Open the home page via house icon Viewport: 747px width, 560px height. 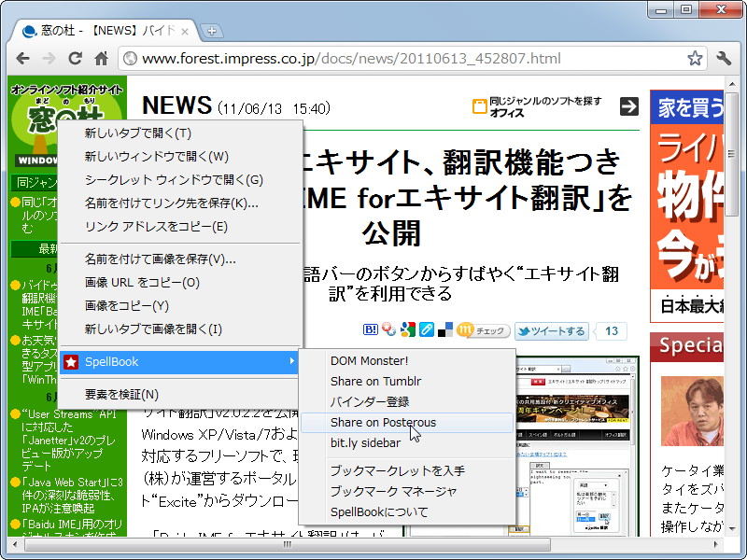101,59
